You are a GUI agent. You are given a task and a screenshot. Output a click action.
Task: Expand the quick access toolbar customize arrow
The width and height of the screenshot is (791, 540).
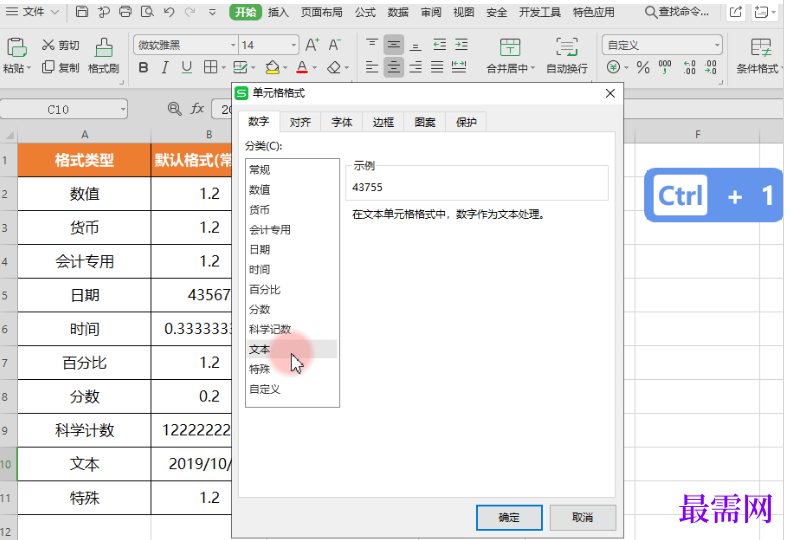(x=212, y=12)
